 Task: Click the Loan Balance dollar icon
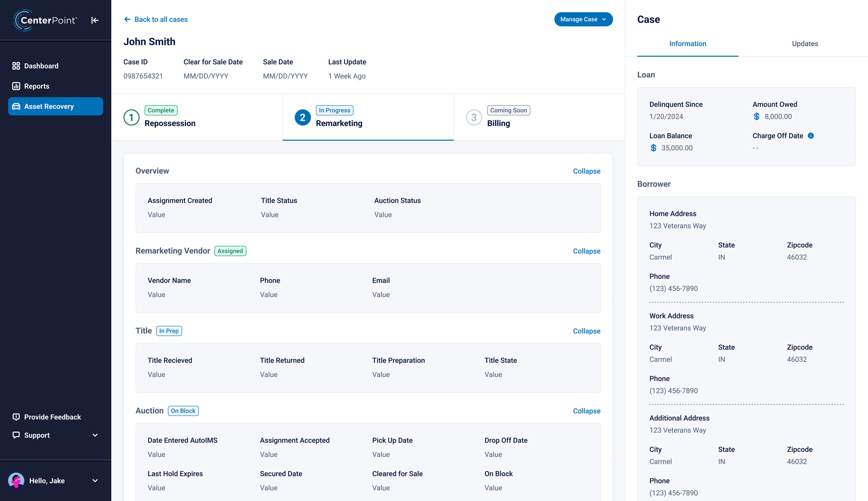[x=653, y=148]
